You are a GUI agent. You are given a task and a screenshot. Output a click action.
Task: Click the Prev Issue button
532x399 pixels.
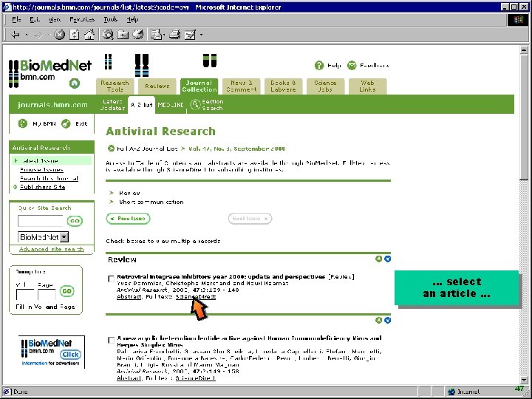[x=129, y=219]
